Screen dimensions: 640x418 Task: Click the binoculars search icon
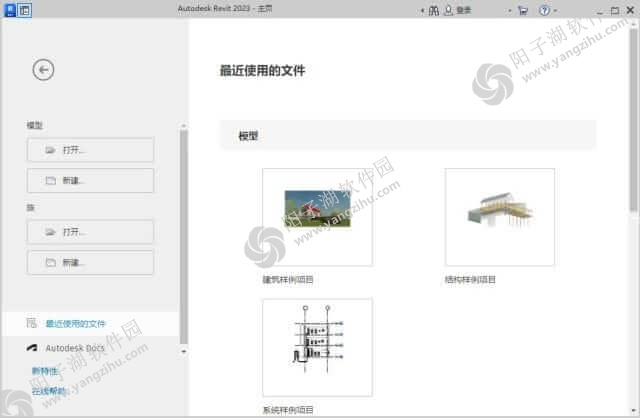(433, 11)
